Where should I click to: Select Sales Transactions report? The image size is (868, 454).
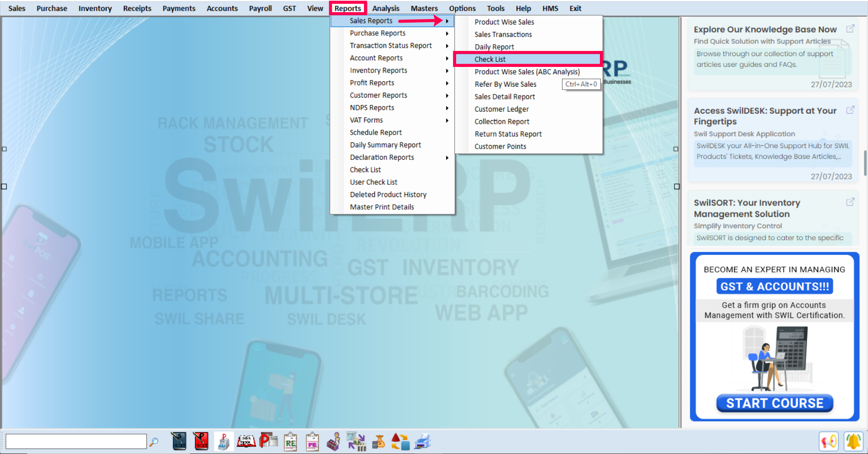coord(528,34)
